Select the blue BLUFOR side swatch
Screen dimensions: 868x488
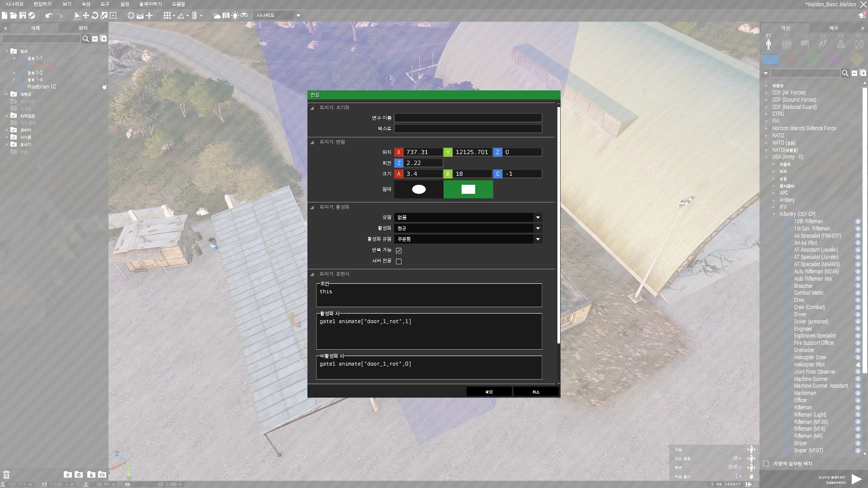(x=770, y=60)
